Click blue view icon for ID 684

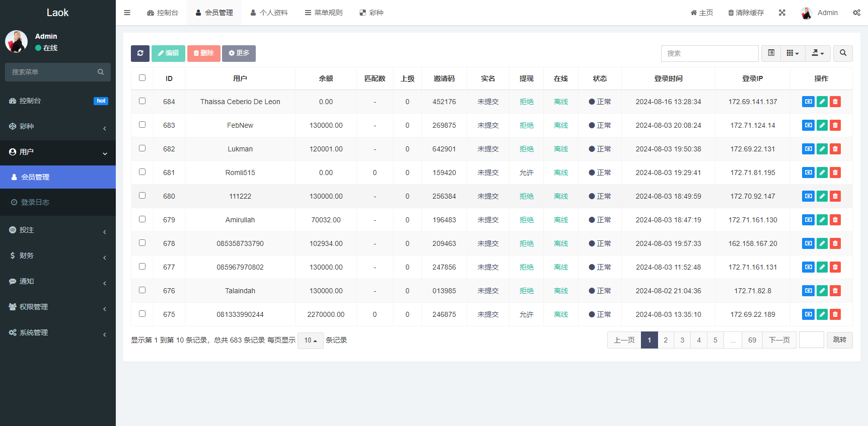point(808,102)
